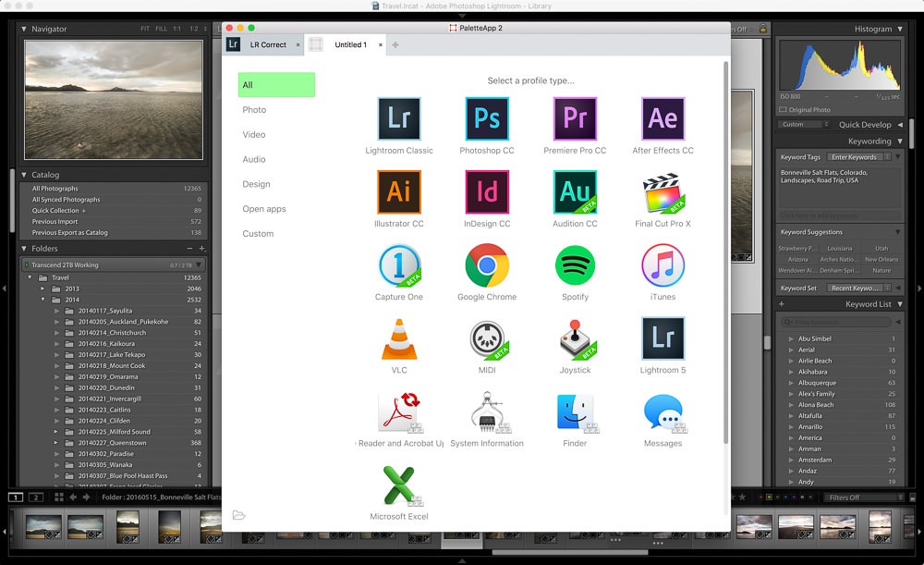
Task: Choose the Microsoft Excel profile icon
Action: [x=401, y=485]
